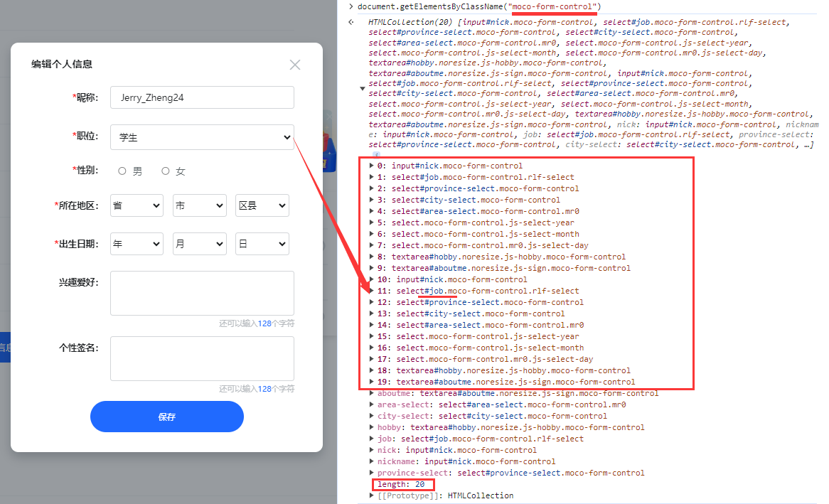Expand the aboutme named property
The height and width of the screenshot is (504, 829).
(x=371, y=393)
